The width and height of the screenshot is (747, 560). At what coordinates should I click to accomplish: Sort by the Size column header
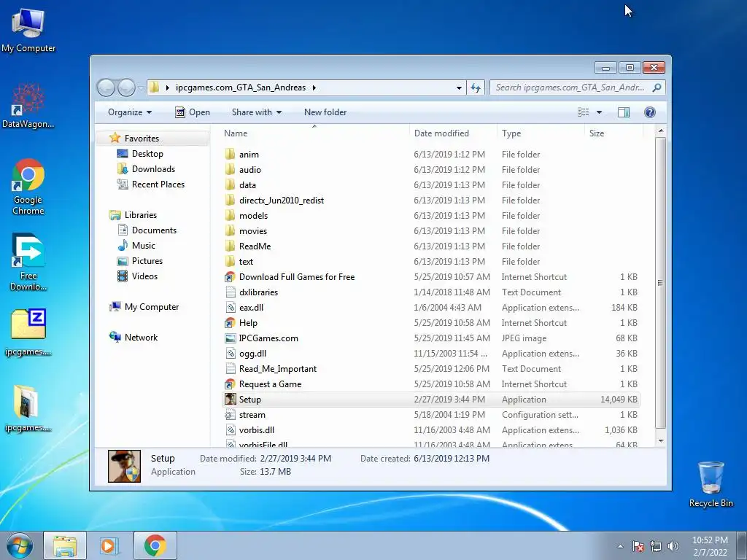tap(614, 133)
